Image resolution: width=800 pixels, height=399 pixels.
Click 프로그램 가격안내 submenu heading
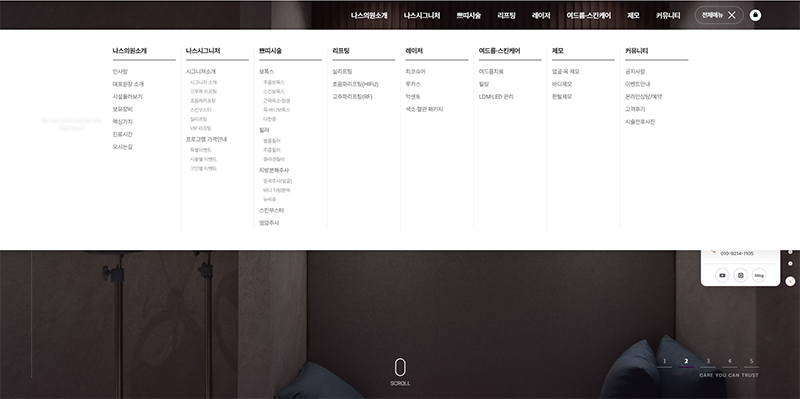(206, 139)
